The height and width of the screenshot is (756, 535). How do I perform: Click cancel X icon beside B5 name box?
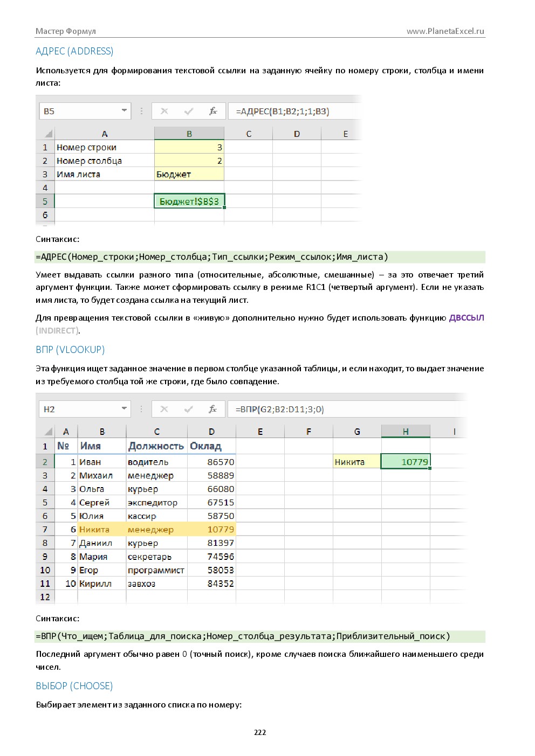click(164, 111)
